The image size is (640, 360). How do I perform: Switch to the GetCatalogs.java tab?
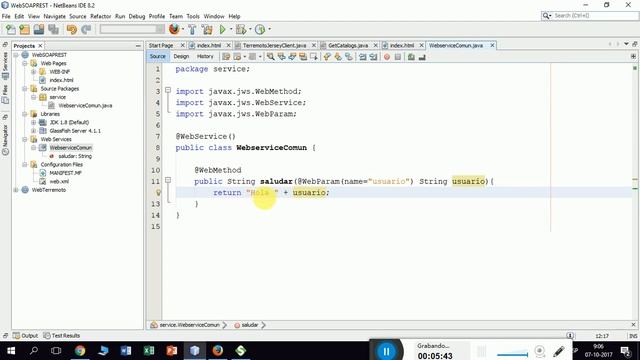pos(348,45)
